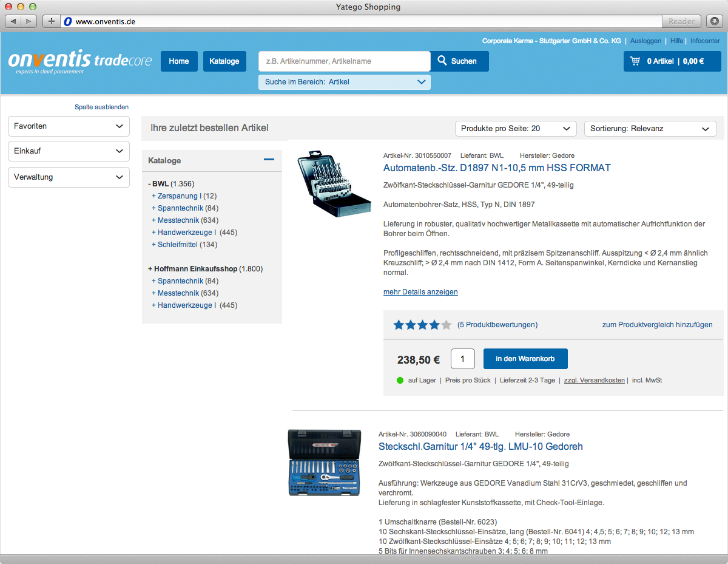This screenshot has width=728, height=564.
Task: Click zum Produktvergleich hinzufügen link
Action: click(x=657, y=325)
